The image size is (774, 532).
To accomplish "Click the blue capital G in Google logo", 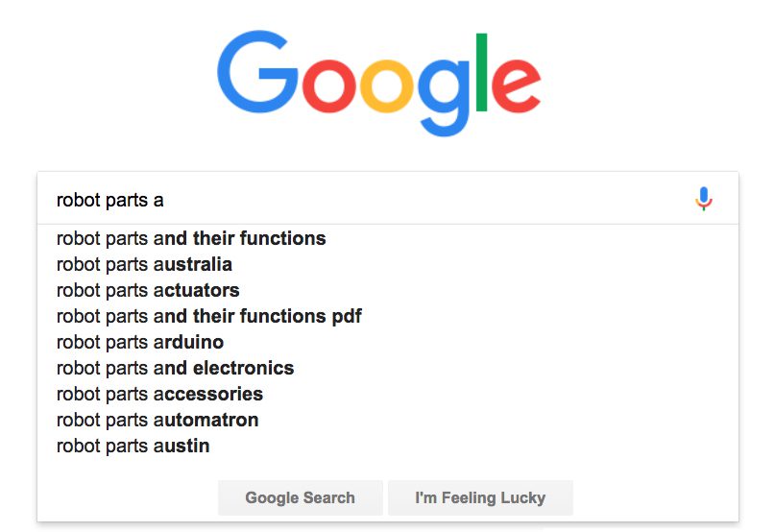I will 257,72.
